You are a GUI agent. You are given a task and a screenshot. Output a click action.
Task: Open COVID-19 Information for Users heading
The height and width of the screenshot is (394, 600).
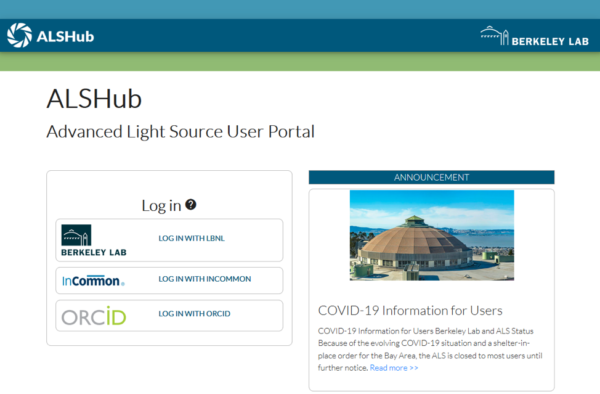point(410,310)
